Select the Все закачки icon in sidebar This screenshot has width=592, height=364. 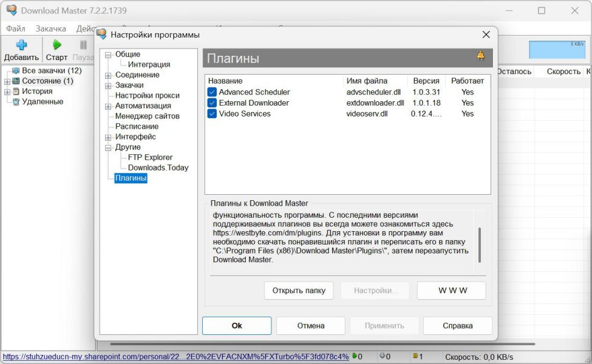pos(16,71)
